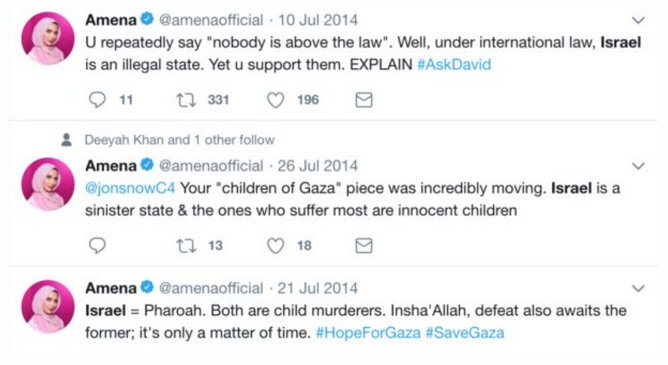Open the 10 Jul tweet options chevron
The width and height of the screenshot is (668, 365).
click(x=638, y=20)
